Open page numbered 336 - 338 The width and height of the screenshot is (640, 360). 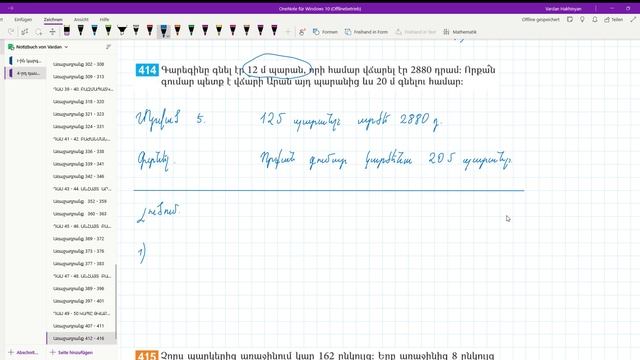pos(81,151)
